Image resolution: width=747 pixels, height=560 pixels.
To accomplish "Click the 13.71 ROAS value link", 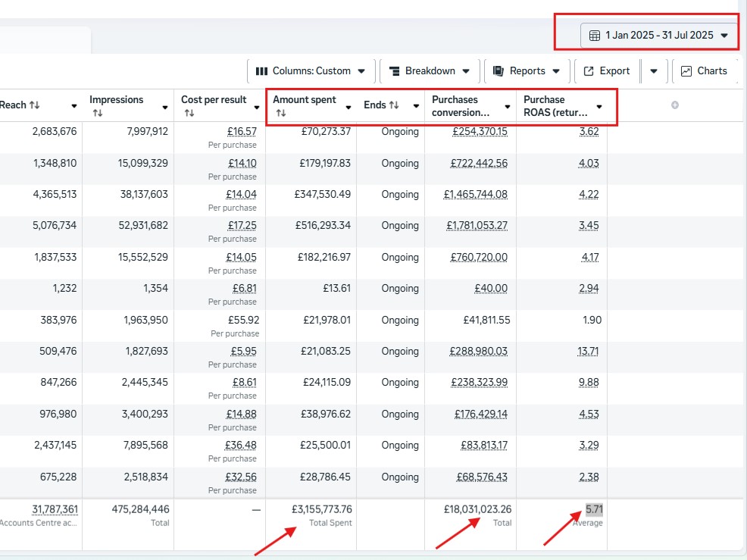I will 588,352.
